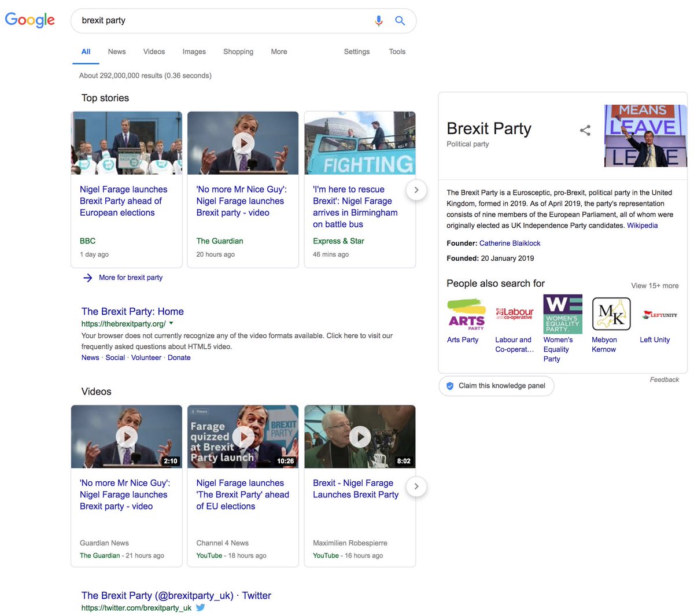This screenshot has width=694, height=616.
Task: Open Guardian 'No more Mr Nice Guy' top story
Action: (241, 201)
